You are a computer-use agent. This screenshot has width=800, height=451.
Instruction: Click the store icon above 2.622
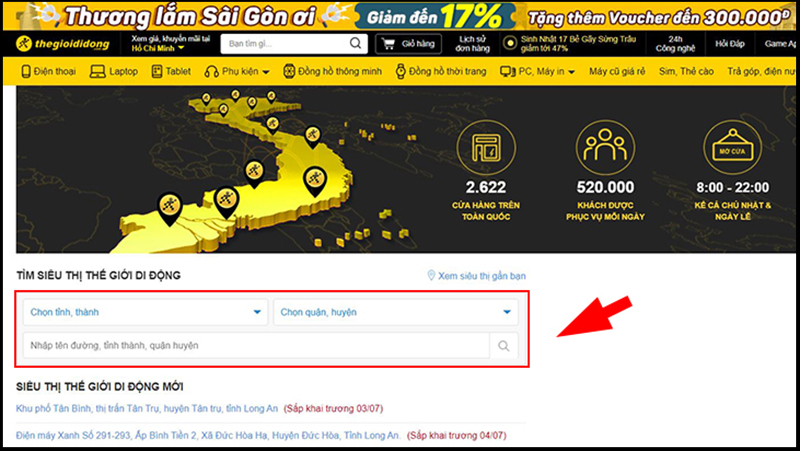point(486,147)
